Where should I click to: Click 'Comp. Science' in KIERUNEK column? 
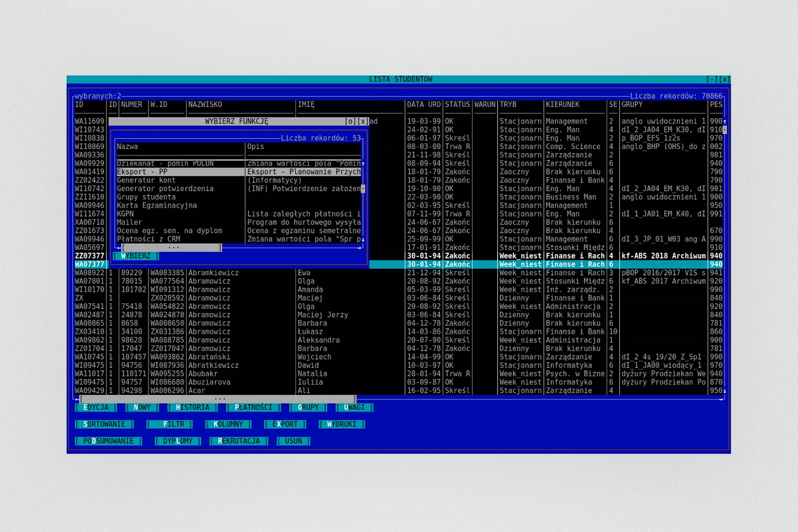(573, 146)
